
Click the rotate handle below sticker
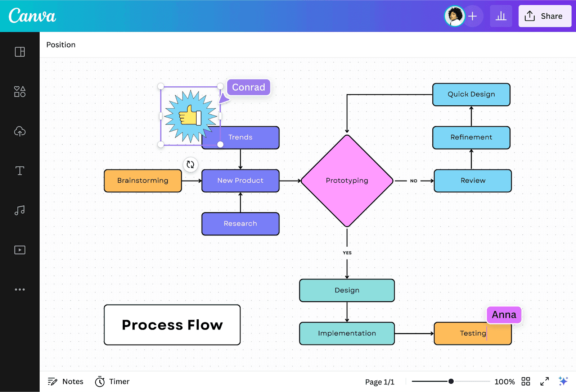[190, 165]
